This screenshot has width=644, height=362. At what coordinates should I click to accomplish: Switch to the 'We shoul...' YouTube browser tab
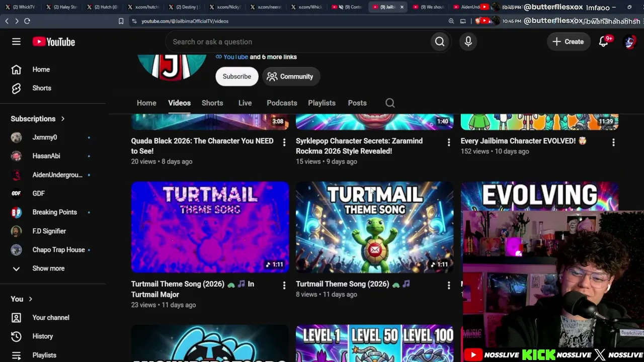[x=429, y=7]
